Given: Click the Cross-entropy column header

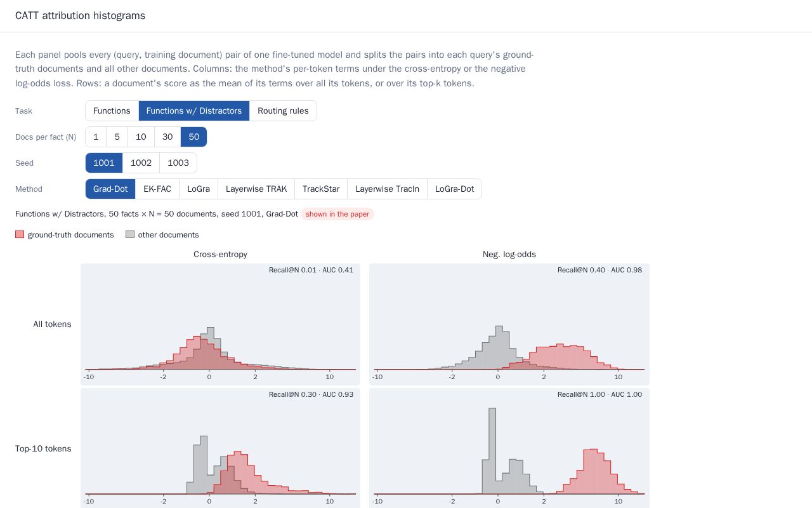Looking at the screenshot, I should coord(220,254).
